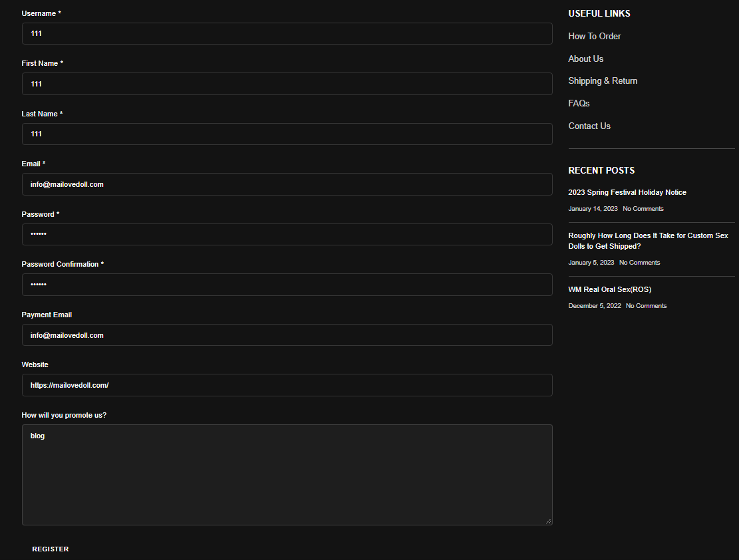The image size is (739, 560).
Task: Click the 'Email *' label
Action: click(33, 164)
